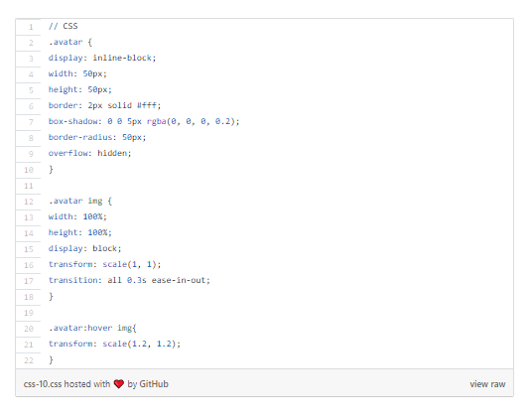Click the '// CSS' comment line
Screen dimensions: 532x419
pyautogui.click(x=64, y=26)
